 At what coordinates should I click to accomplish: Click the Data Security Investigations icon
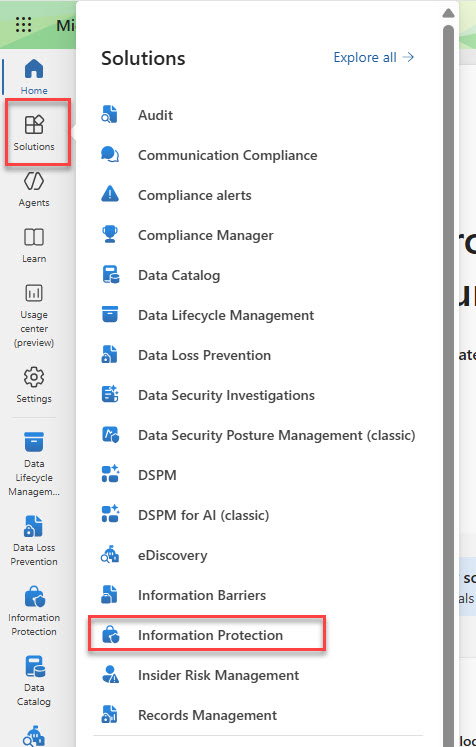pyautogui.click(x=110, y=395)
